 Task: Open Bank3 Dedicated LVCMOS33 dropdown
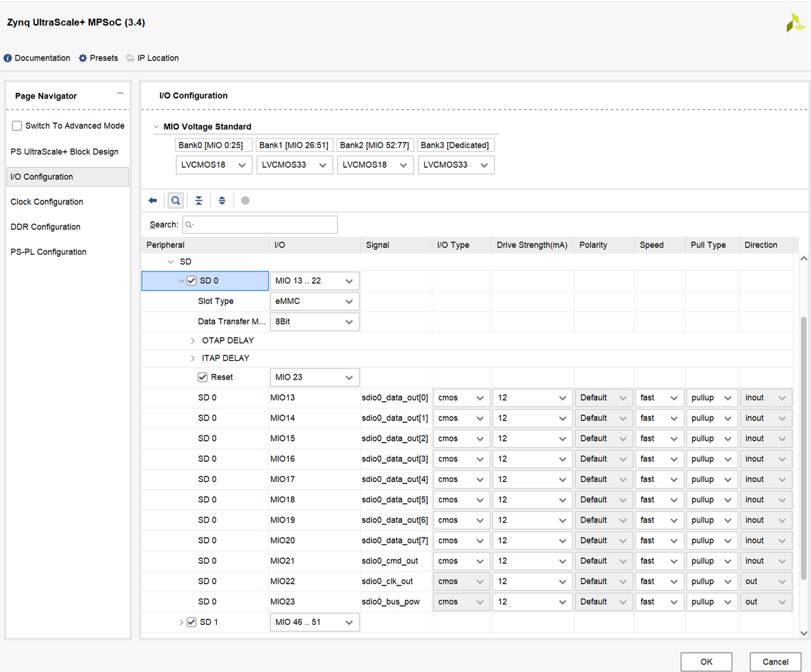click(x=456, y=165)
